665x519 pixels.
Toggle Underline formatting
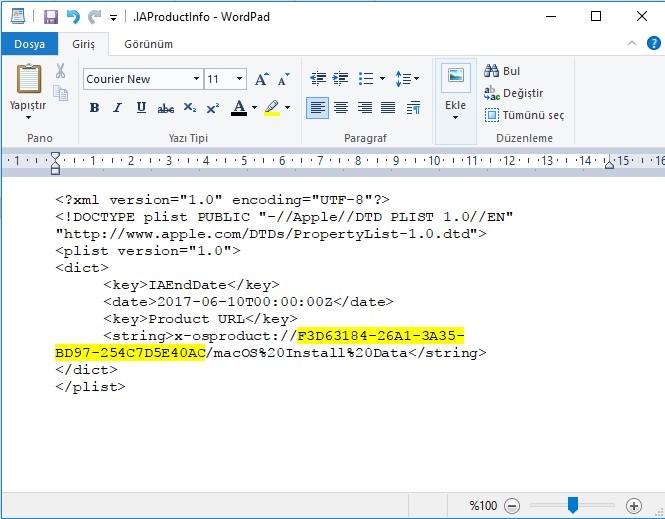pyautogui.click(x=141, y=108)
